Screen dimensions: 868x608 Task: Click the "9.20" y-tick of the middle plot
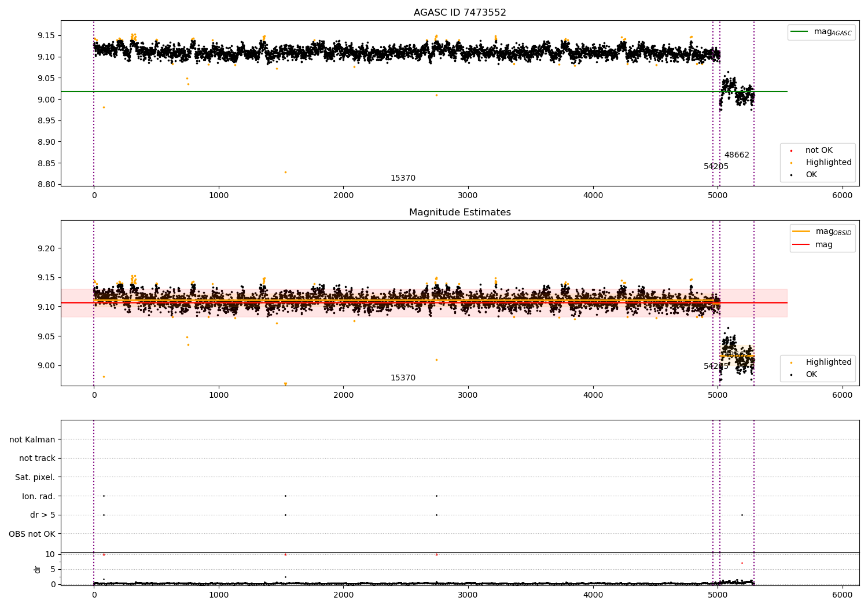point(46,249)
